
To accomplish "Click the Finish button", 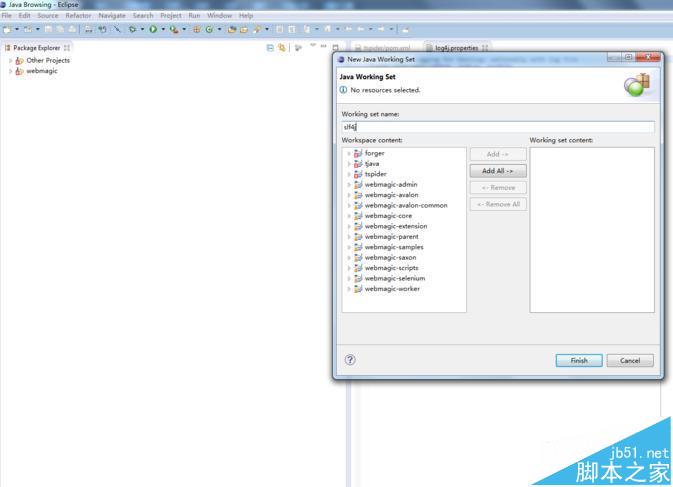I will pos(579,360).
